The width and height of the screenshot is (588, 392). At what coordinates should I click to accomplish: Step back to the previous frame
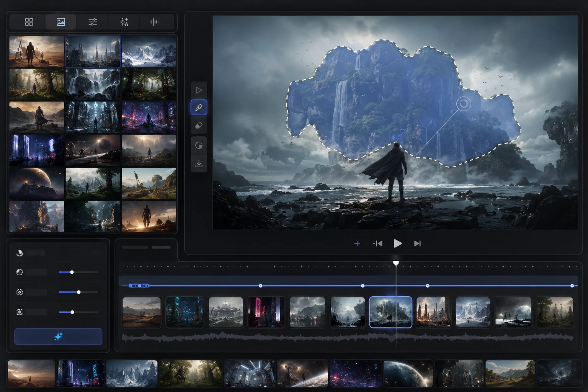click(x=378, y=243)
